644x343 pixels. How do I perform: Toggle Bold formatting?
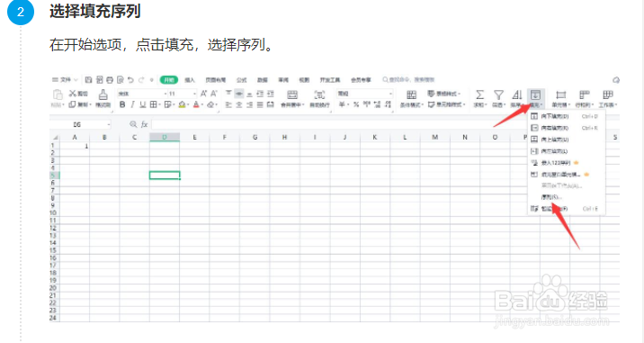click(x=122, y=104)
